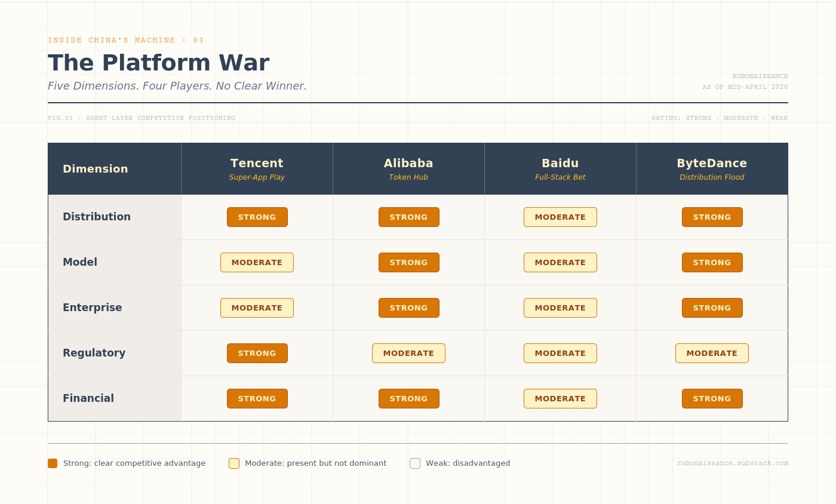Click Alibaba's Distribution STRONG badge
This screenshot has height=504, width=836.
[409, 217]
